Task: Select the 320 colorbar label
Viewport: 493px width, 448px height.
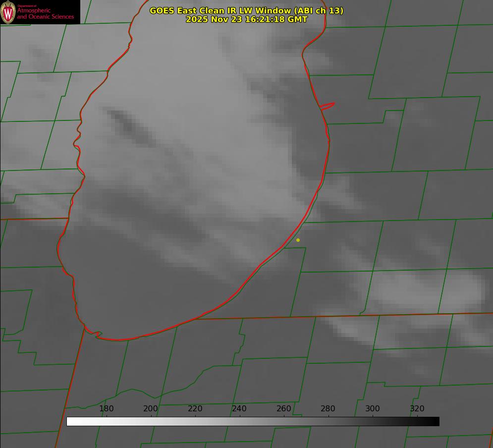Action: click(417, 408)
